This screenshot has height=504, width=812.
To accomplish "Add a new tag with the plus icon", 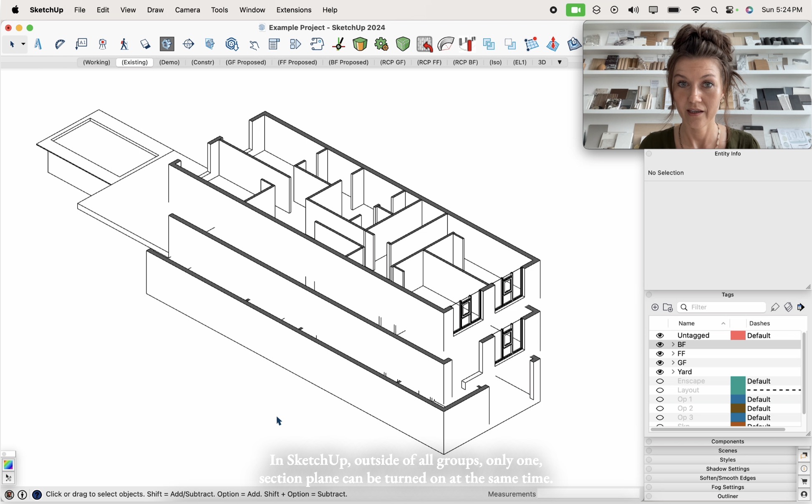I will pos(654,307).
